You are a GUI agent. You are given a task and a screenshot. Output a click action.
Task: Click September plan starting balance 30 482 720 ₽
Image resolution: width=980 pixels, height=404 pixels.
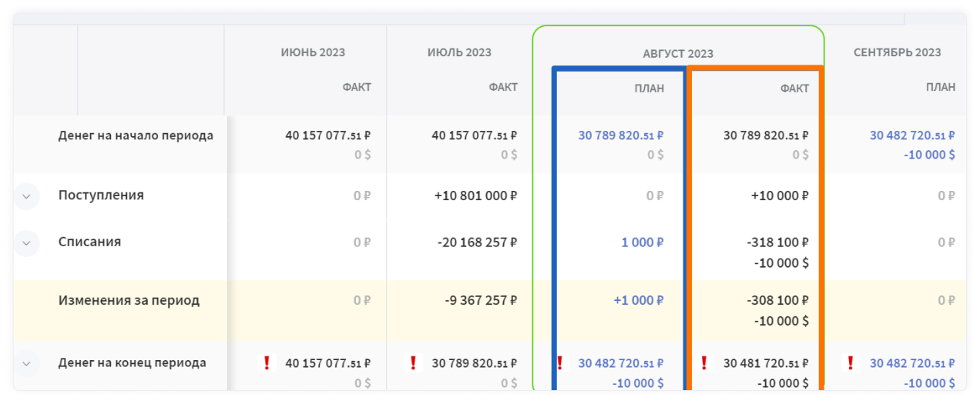[912, 135]
